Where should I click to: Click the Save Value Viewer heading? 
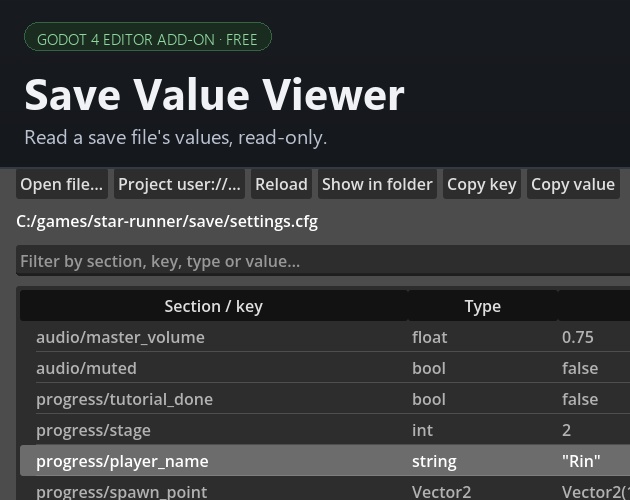[x=214, y=95]
